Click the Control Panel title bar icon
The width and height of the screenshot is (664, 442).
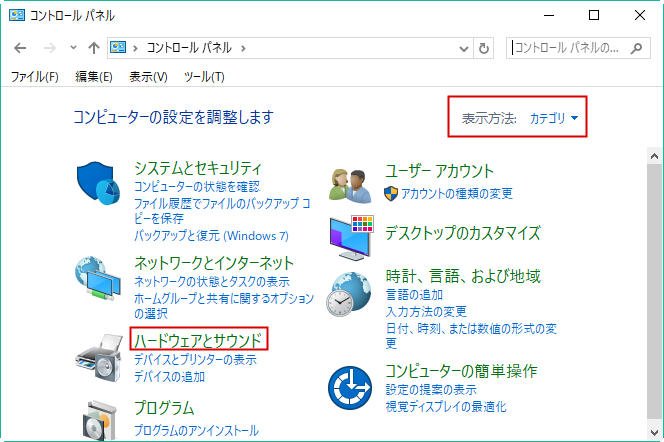coord(17,16)
